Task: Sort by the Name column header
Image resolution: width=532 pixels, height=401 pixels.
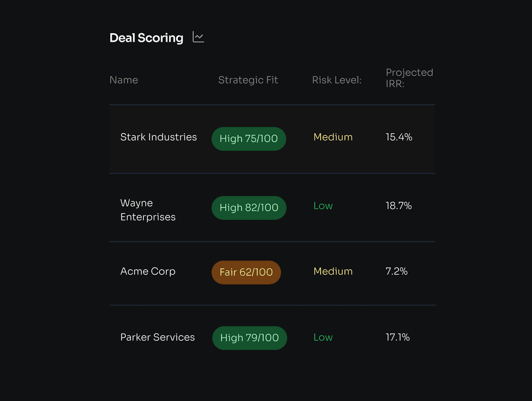Action: tap(124, 80)
